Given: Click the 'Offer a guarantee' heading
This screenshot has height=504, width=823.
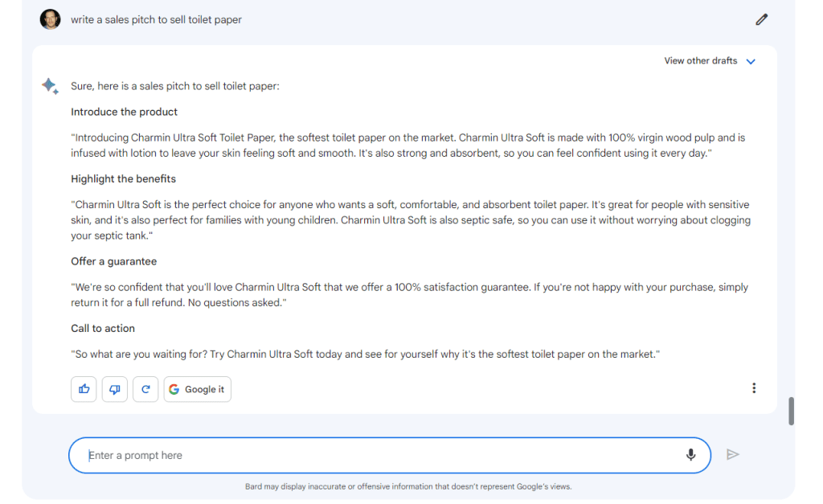Looking at the screenshot, I should tap(114, 261).
